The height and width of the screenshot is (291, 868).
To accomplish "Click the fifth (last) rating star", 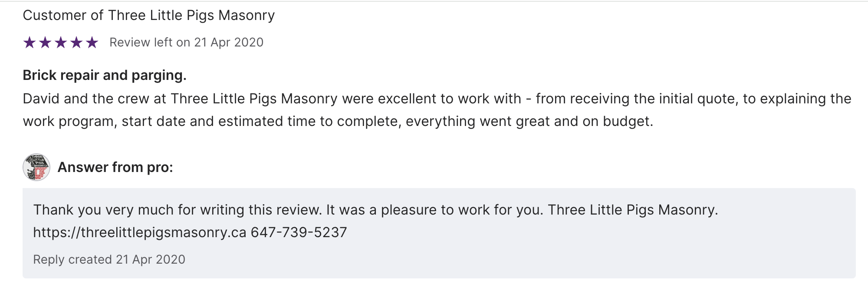I will click(92, 43).
